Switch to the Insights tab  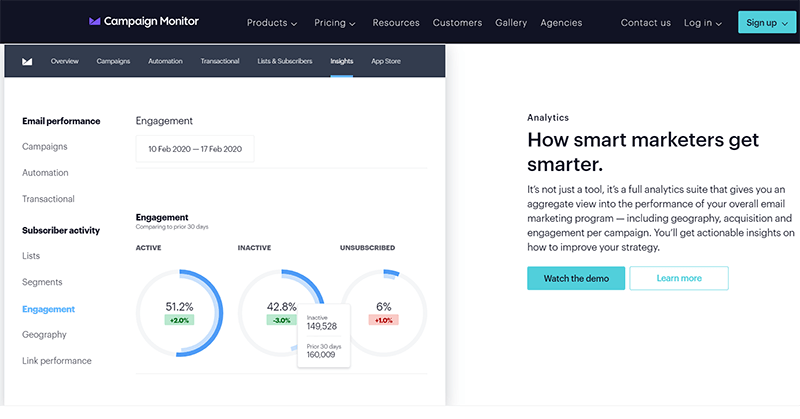coord(342,61)
